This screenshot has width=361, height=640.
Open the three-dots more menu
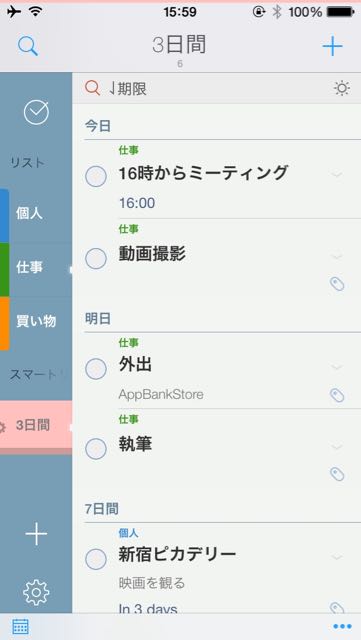click(x=342, y=626)
